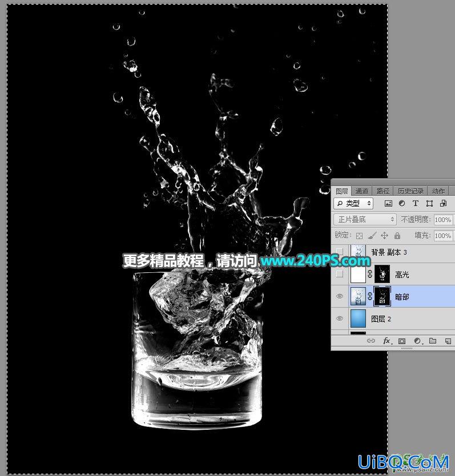
Task: Filter layers by smart object icon
Action: pyautogui.click(x=444, y=203)
